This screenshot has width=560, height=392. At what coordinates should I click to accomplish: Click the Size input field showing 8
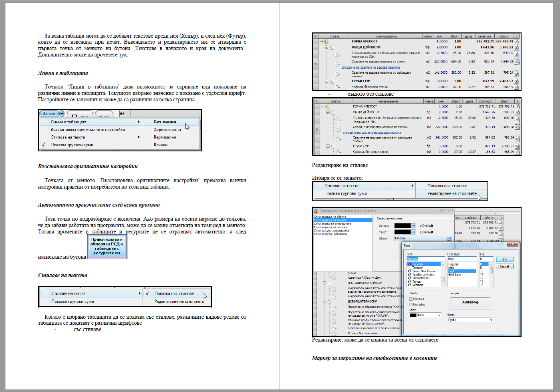485,259
